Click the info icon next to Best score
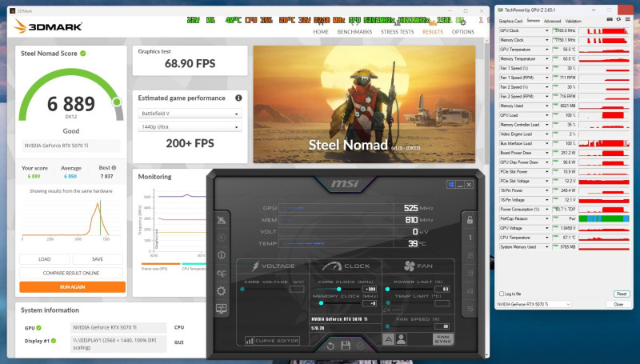 pyautogui.click(x=114, y=168)
